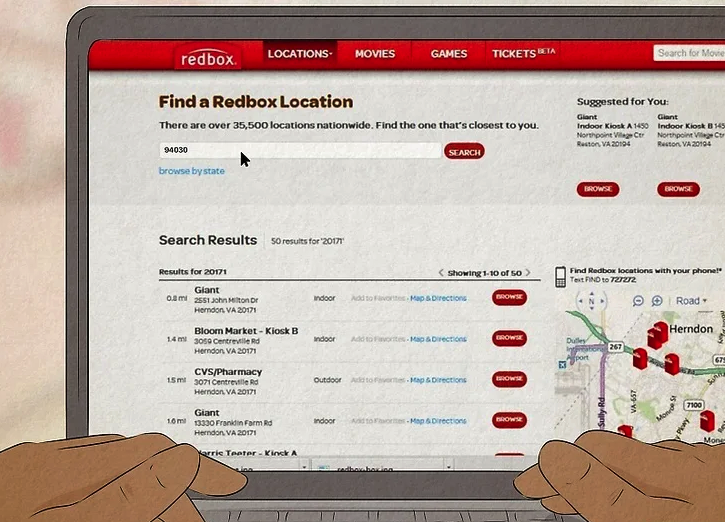
Task: Go to the next results page arrow
Action: (528, 273)
